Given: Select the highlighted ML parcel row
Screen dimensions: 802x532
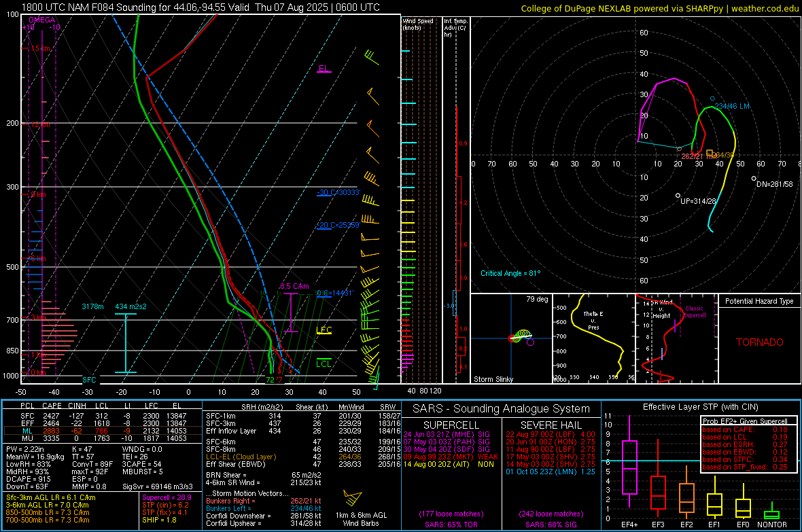Looking at the screenshot, I should coord(103,431).
